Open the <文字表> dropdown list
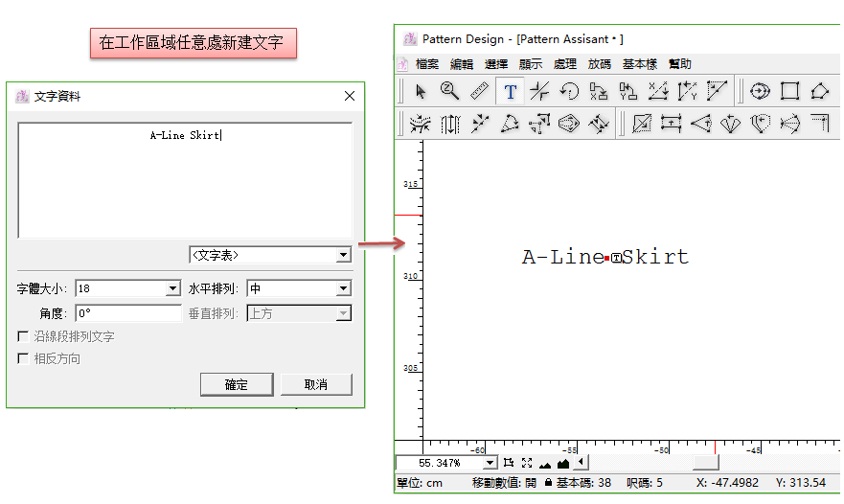The height and width of the screenshot is (504, 844). pyautogui.click(x=343, y=255)
